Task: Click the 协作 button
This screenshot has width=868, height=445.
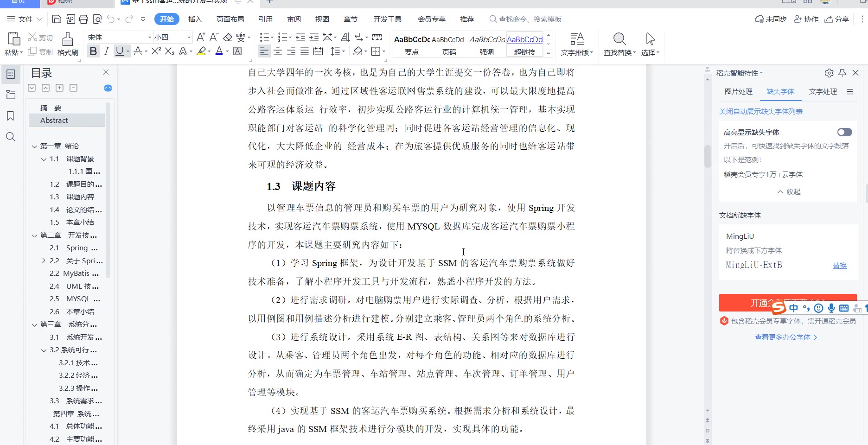Action: click(x=806, y=19)
